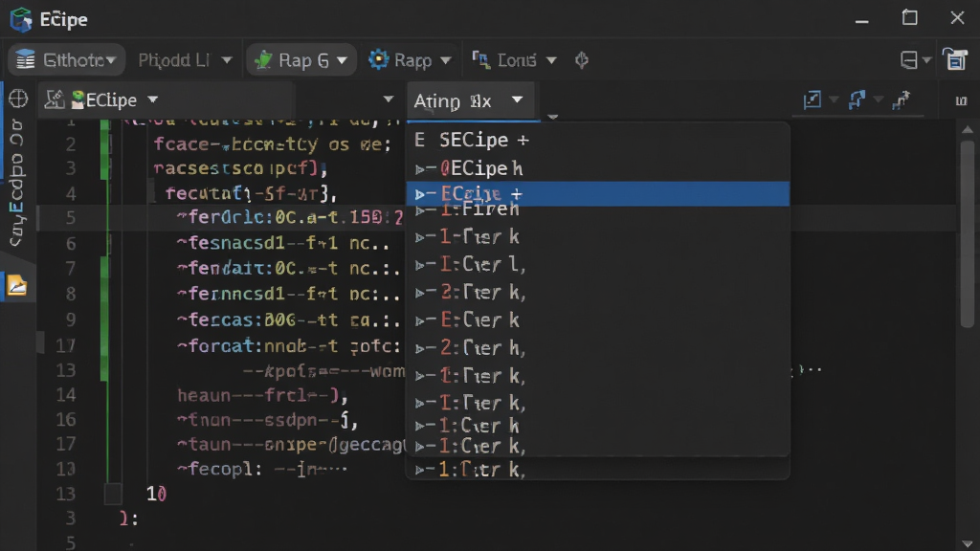The image size is (980, 551).
Task: Click the code line starting "heaun---"
Action: coord(261,395)
